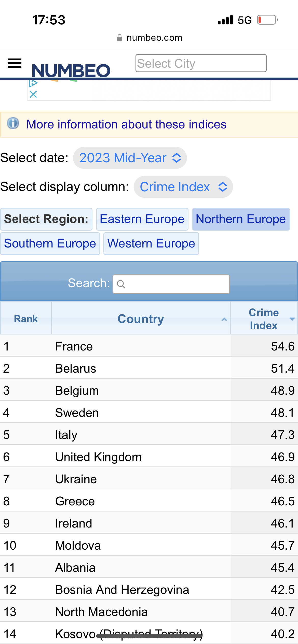Switch to Southern Europe region
Viewport: 298px width, 644px height.
click(50, 244)
